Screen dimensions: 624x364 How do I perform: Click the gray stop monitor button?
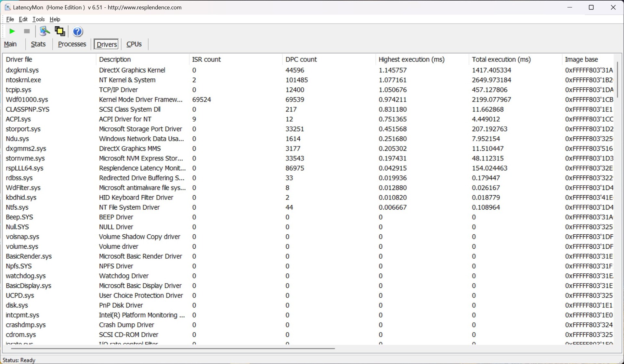(x=27, y=31)
